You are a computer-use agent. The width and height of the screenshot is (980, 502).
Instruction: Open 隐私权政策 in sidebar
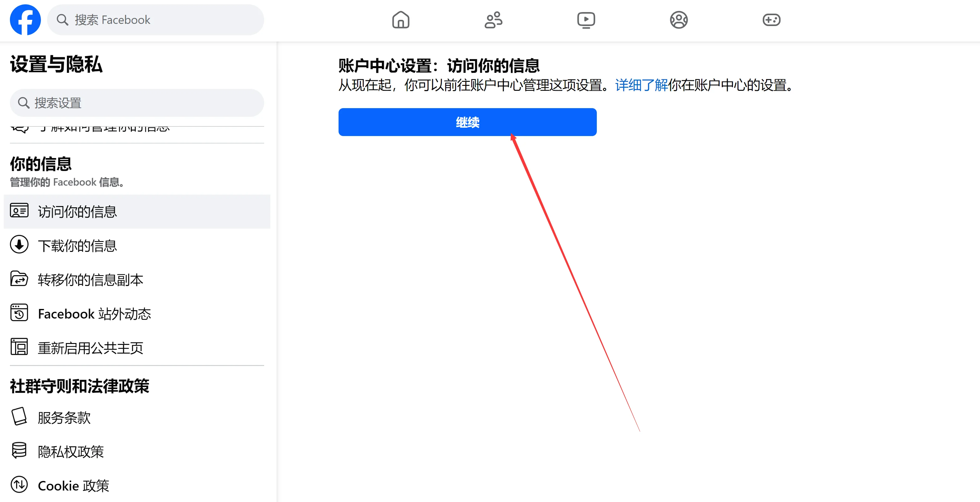coord(137,451)
